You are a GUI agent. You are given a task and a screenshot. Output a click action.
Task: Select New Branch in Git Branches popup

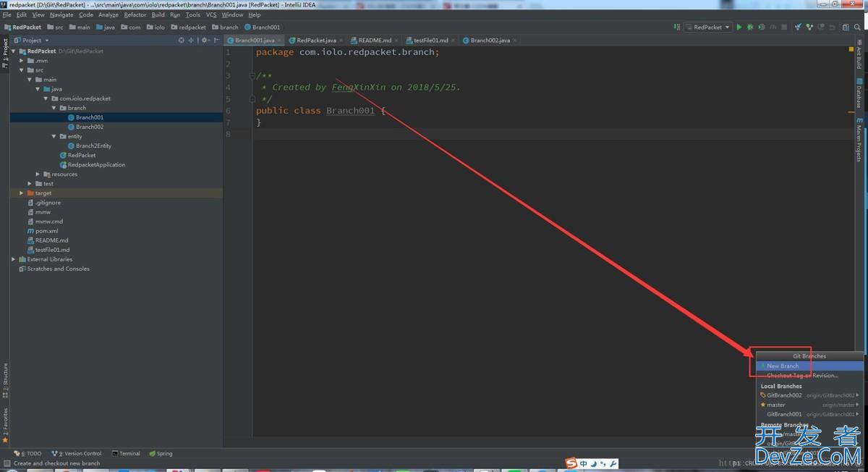tap(783, 366)
